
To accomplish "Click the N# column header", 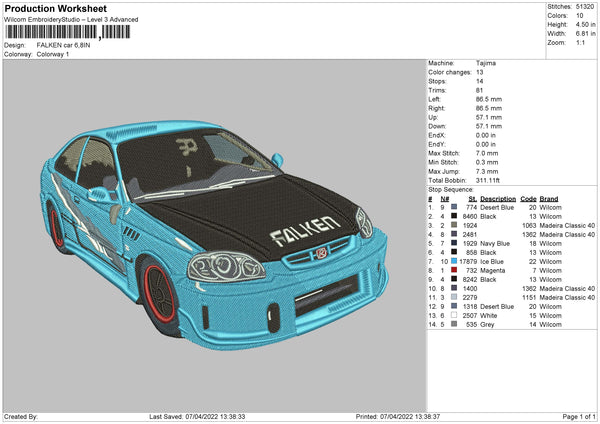I will [444, 198].
